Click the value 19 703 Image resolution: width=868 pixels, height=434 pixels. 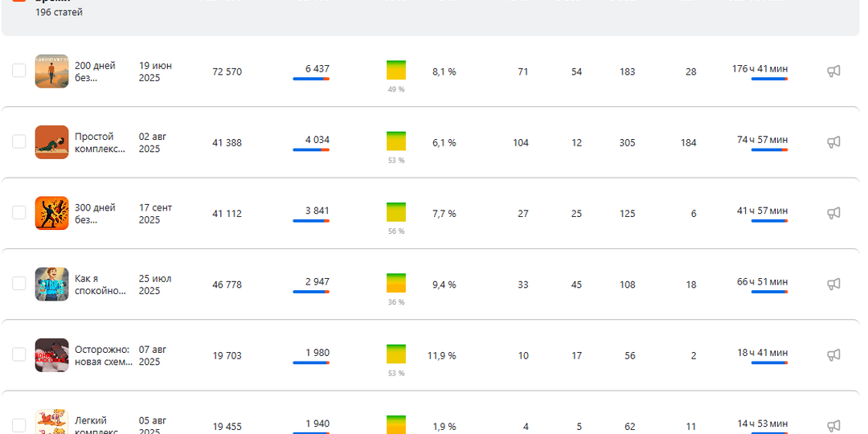[x=227, y=355]
